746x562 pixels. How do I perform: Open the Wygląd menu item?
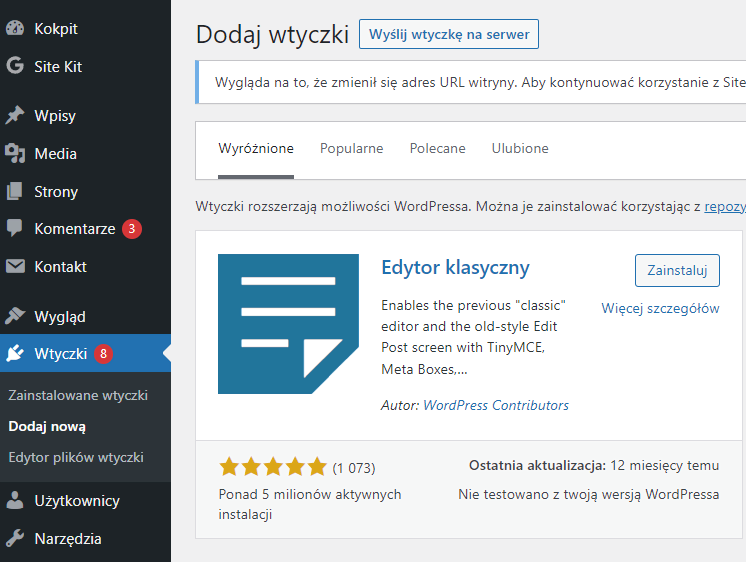85,316
